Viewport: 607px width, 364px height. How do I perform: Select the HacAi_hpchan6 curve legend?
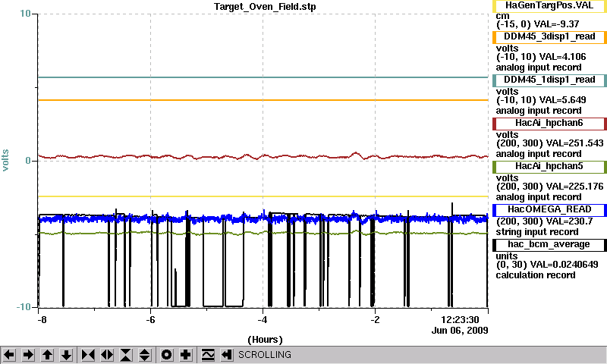[549, 124]
